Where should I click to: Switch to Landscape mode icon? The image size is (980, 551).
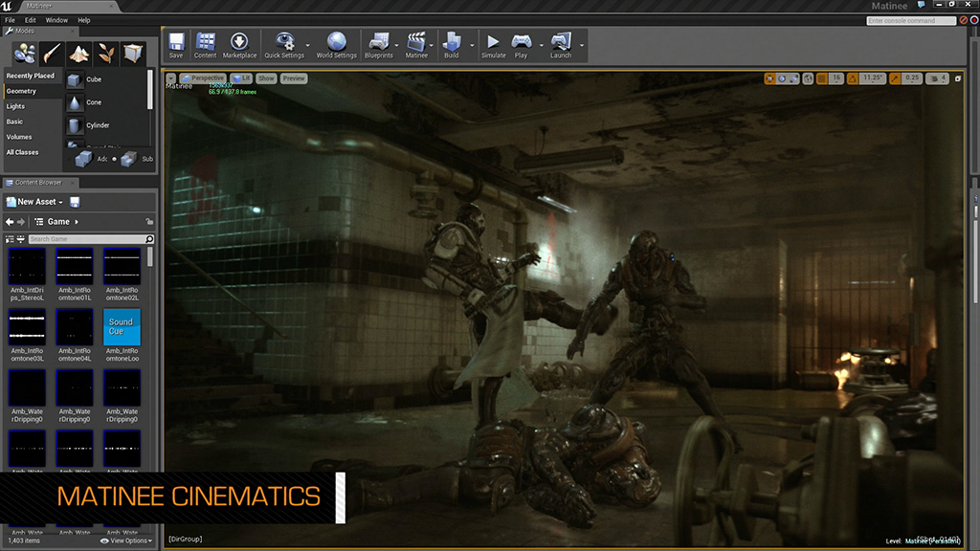click(x=79, y=53)
